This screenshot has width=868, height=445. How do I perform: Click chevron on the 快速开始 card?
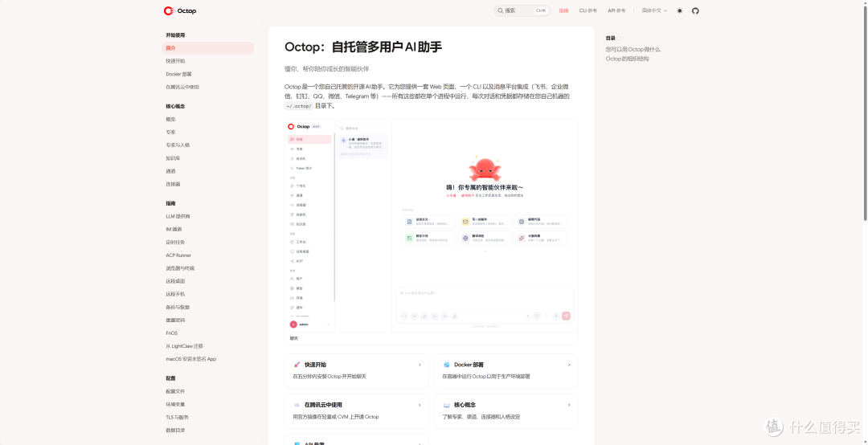pos(420,365)
